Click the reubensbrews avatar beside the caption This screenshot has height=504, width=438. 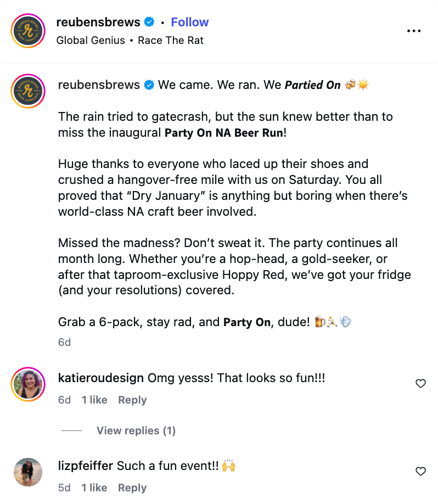(x=28, y=89)
